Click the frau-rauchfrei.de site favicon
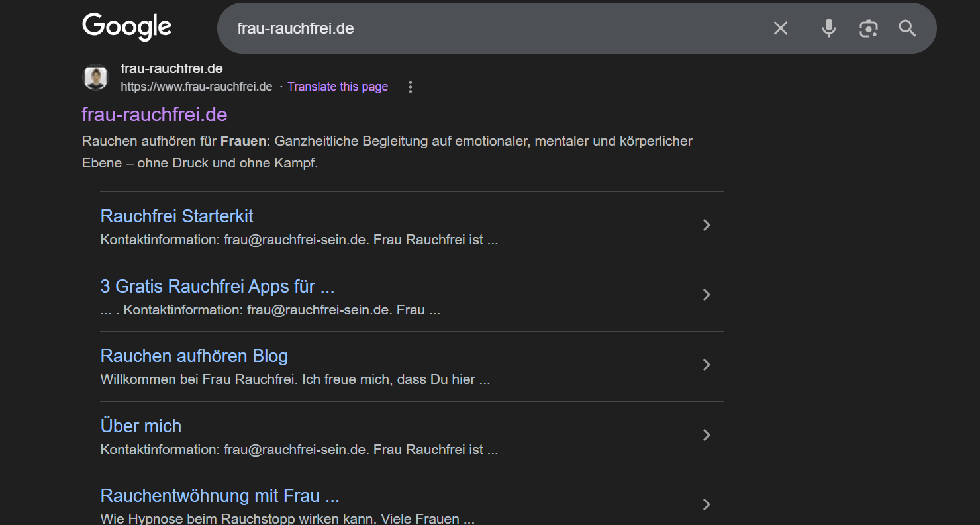The image size is (980, 525). [95, 77]
